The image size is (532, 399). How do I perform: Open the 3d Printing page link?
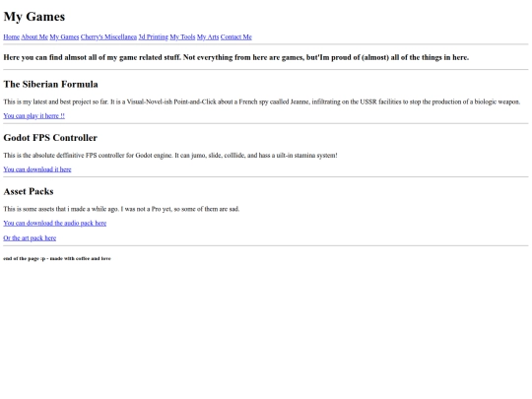pyautogui.click(x=154, y=37)
